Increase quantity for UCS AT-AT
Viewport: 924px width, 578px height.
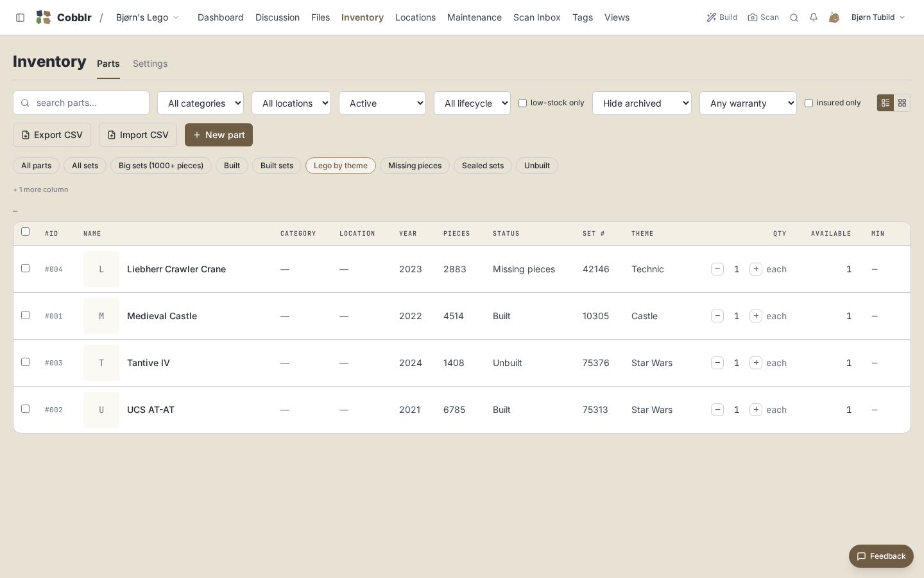pos(756,410)
